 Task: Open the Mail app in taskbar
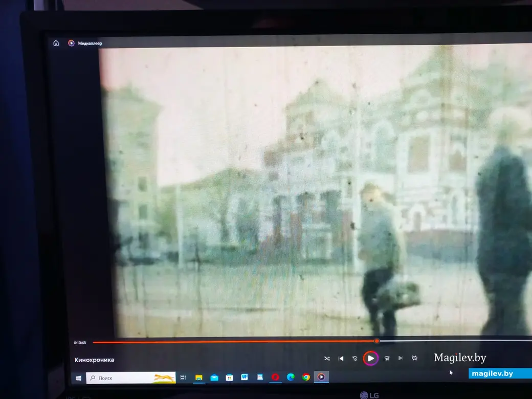pos(214,378)
